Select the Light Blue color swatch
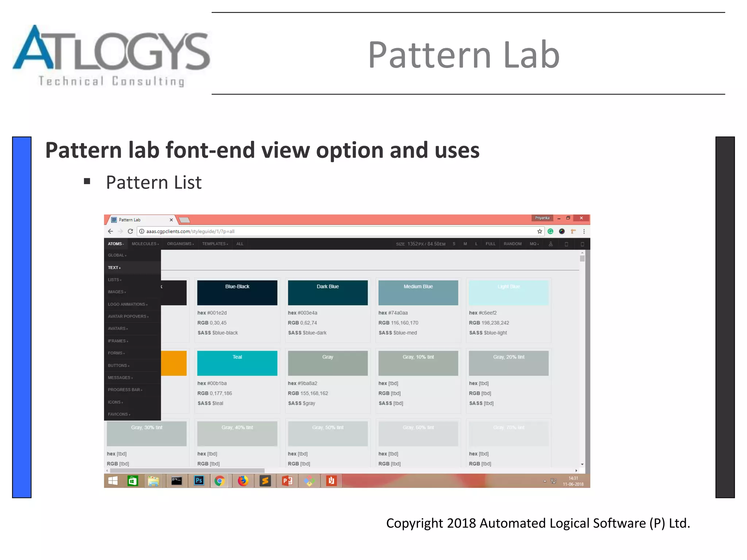 (x=508, y=293)
